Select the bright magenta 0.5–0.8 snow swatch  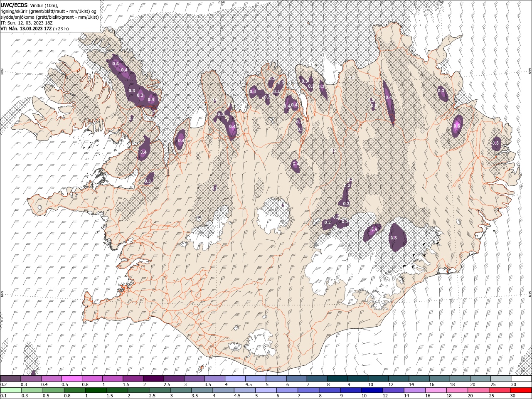click(x=71, y=379)
